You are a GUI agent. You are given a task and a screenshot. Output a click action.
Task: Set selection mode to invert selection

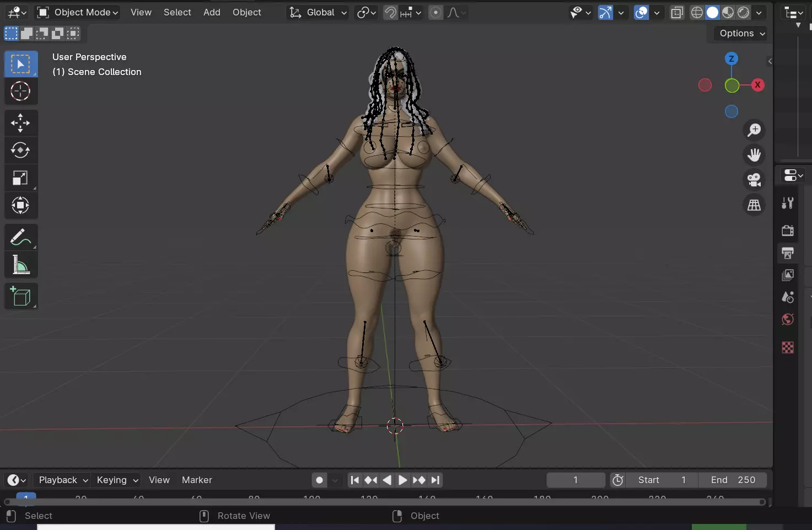tap(57, 34)
